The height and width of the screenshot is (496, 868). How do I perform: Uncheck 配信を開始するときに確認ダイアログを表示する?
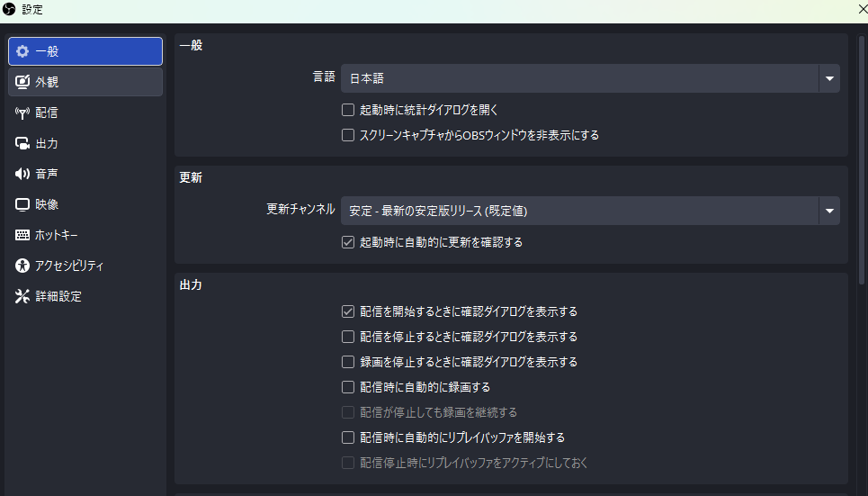coord(347,311)
